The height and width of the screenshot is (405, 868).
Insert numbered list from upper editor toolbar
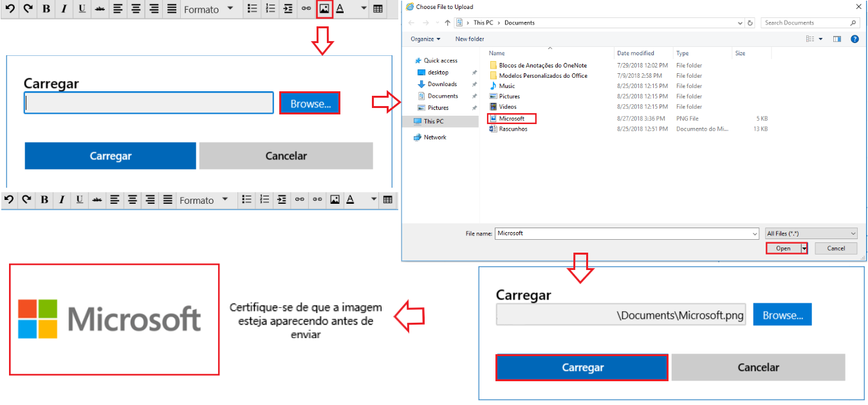[x=270, y=9]
